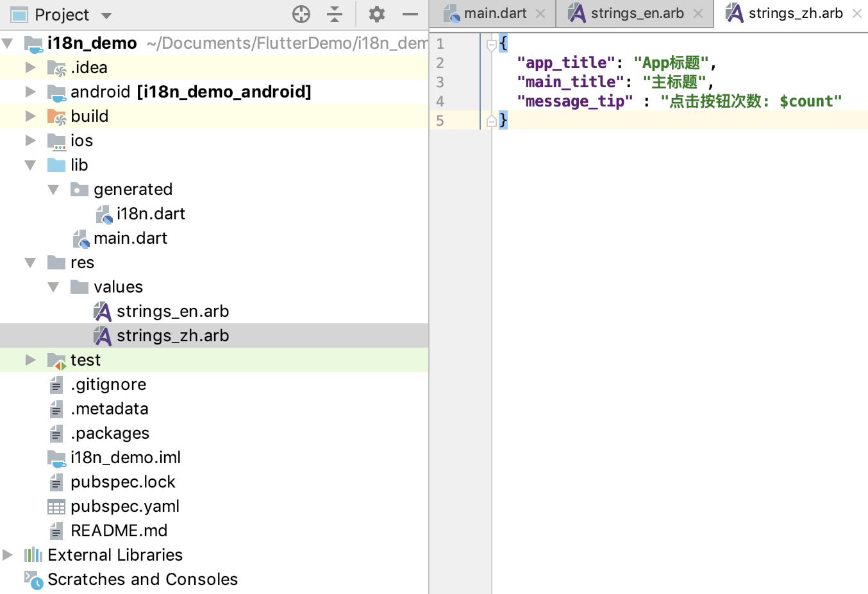Hide the Project panel with minus icon
The width and height of the screenshot is (868, 594).
click(x=410, y=14)
